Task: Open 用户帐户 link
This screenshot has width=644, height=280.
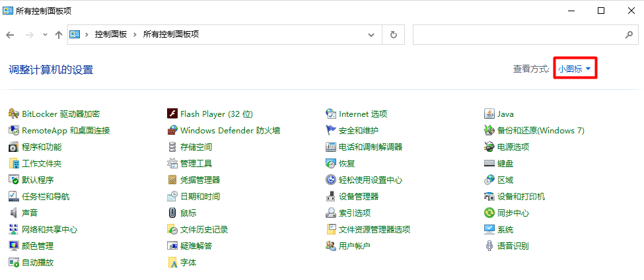Action: tap(355, 246)
